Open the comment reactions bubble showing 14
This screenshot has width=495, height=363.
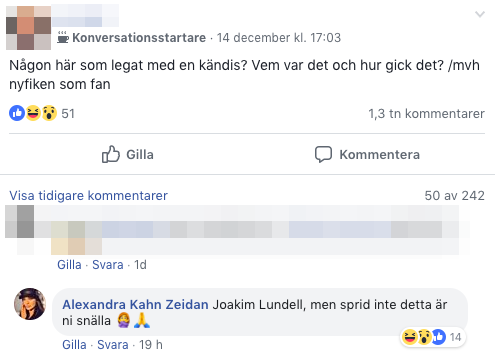433,337
